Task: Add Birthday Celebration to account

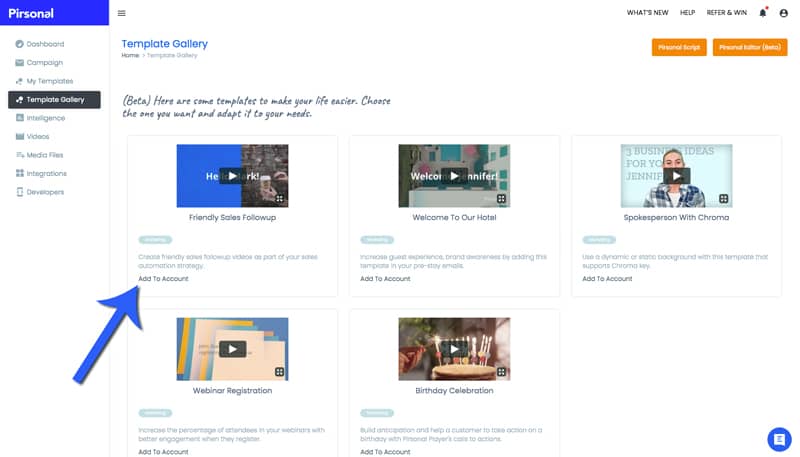Action: tap(385, 452)
